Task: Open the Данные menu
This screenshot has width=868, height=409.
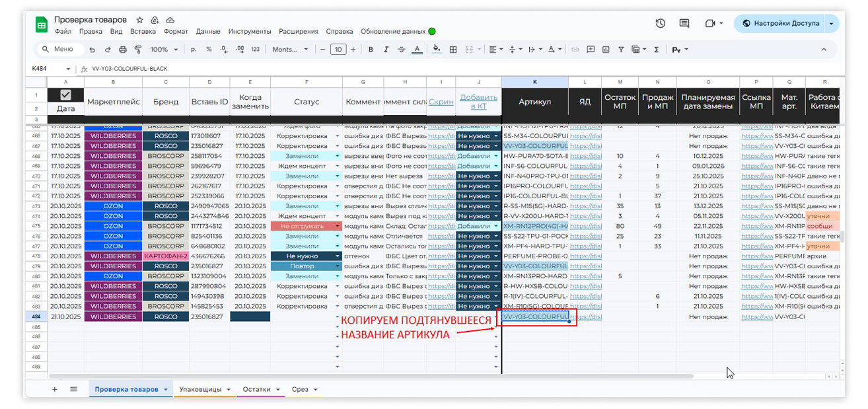Action: point(208,31)
